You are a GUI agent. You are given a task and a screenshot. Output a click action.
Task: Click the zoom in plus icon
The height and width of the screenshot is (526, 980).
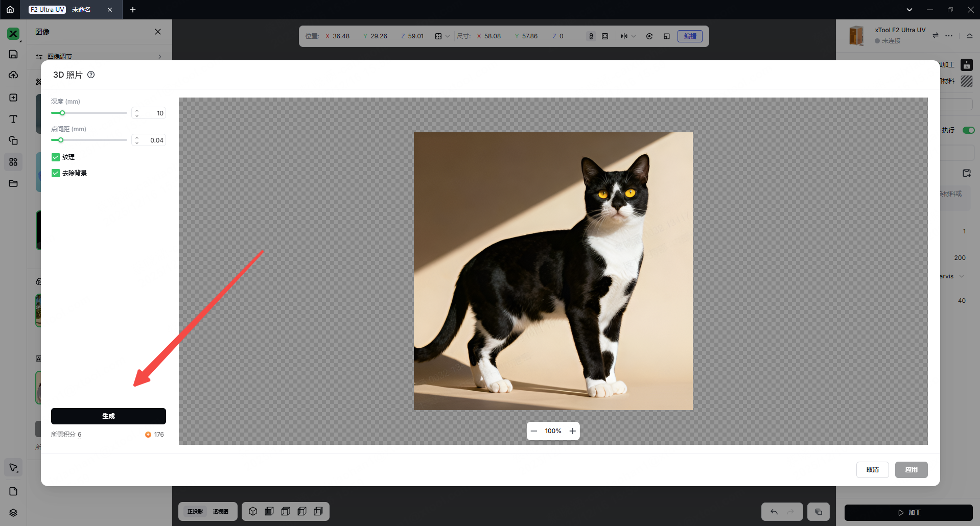[573, 431]
